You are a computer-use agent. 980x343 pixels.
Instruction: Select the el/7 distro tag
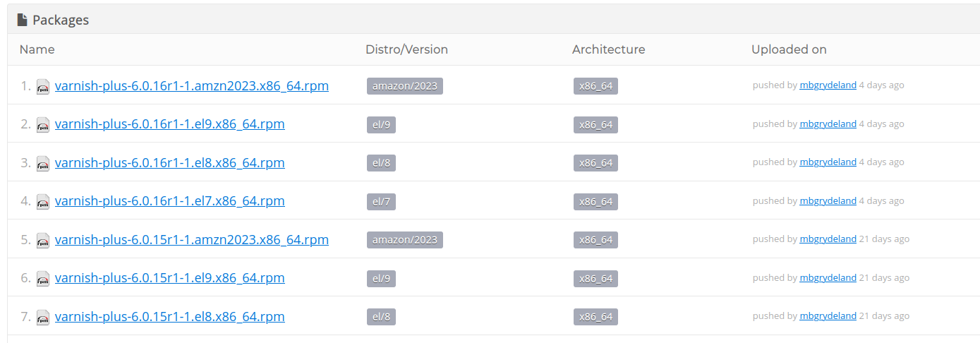pos(381,202)
